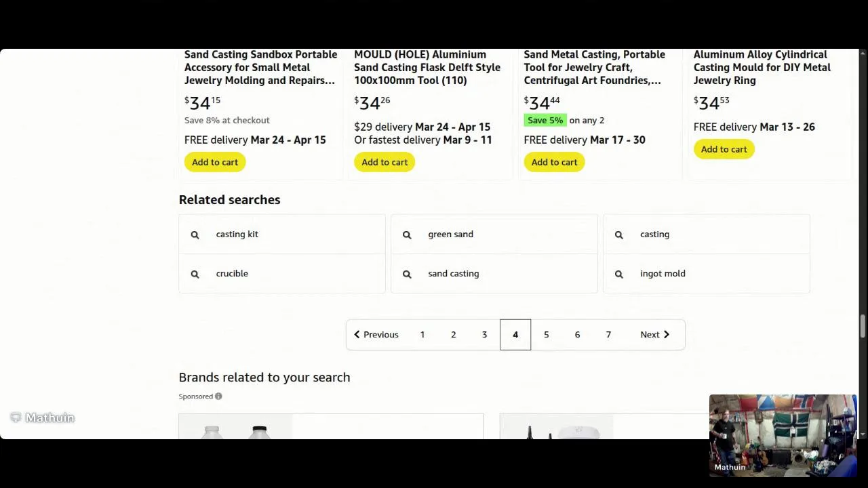
Task: Click the Sponsored info icon
Action: click(218, 396)
